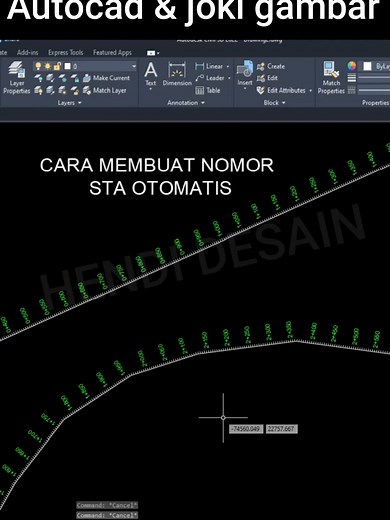
Task: Switch to the Add-ins tab
Action: coord(27,53)
